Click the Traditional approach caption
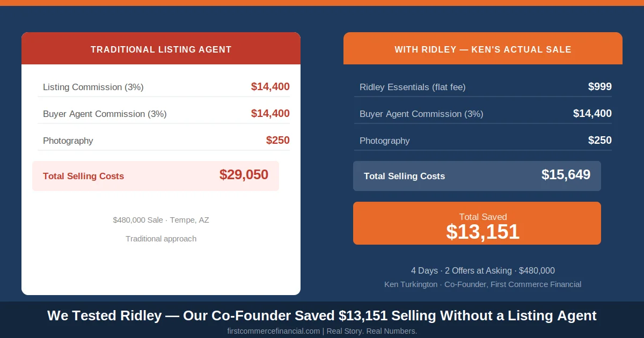Screen dimensions: 644x338 [161, 239]
